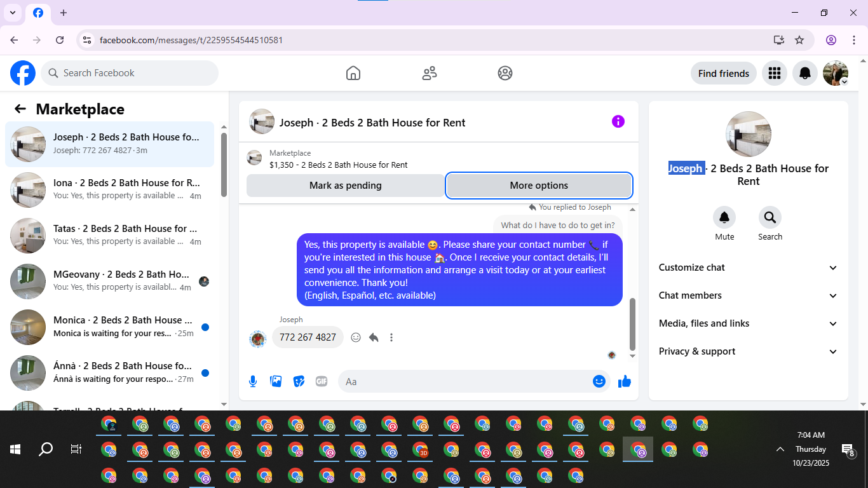Image resolution: width=868 pixels, height=488 pixels.
Task: Click install app icon in address bar
Action: pyautogui.click(x=779, y=40)
